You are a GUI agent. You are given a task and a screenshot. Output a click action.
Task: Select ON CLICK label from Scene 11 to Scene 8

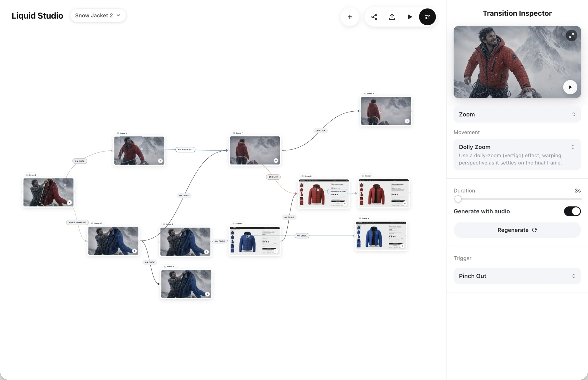click(x=273, y=177)
